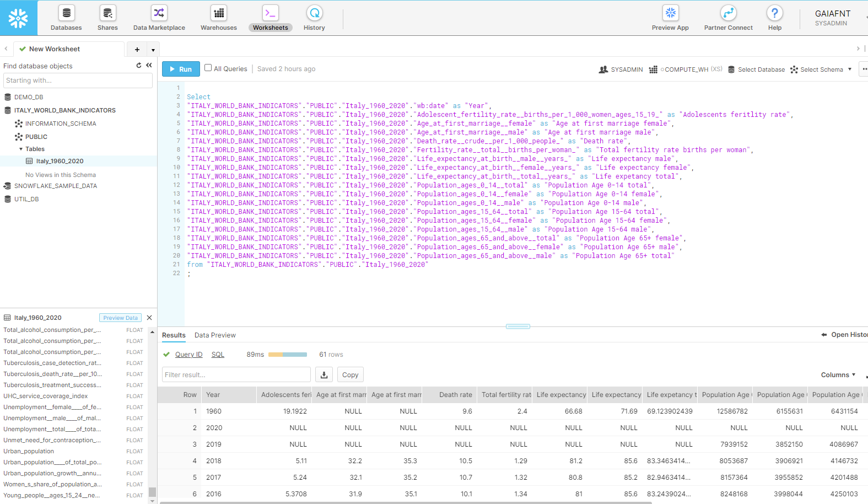This screenshot has width=868, height=504.
Task: Run the query
Action: click(x=181, y=69)
